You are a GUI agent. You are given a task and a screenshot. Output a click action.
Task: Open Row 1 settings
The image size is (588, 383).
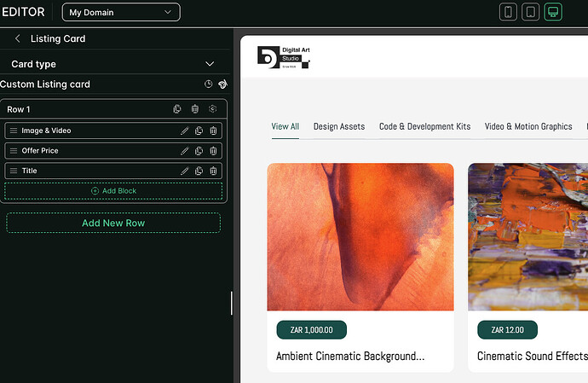coord(213,109)
